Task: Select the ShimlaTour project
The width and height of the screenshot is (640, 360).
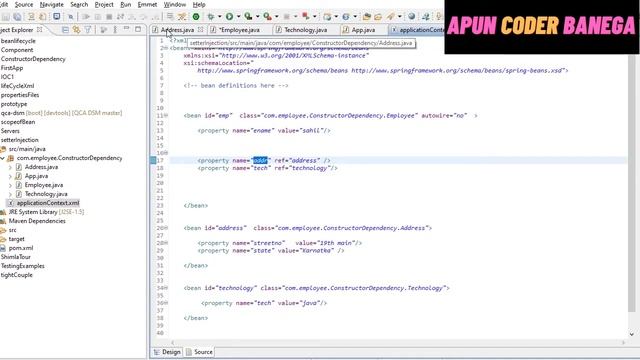Action: coord(16,257)
